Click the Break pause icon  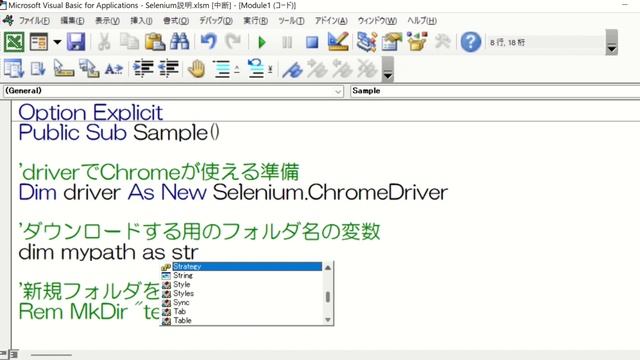287,42
